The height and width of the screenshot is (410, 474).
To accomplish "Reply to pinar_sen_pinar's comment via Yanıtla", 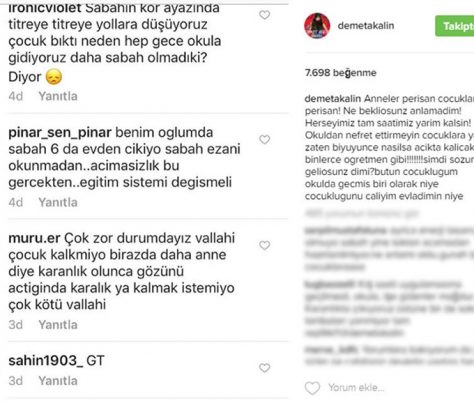I will coord(58,202).
